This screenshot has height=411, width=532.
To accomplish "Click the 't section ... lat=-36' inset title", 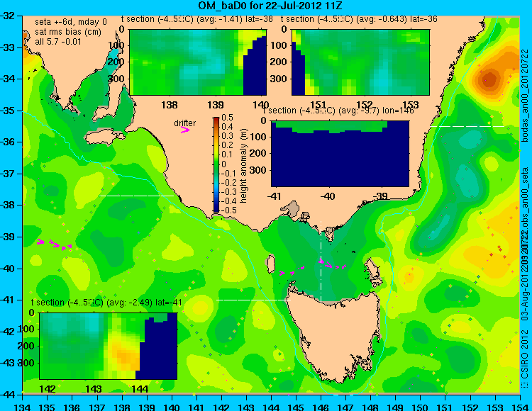I will pos(359,19).
